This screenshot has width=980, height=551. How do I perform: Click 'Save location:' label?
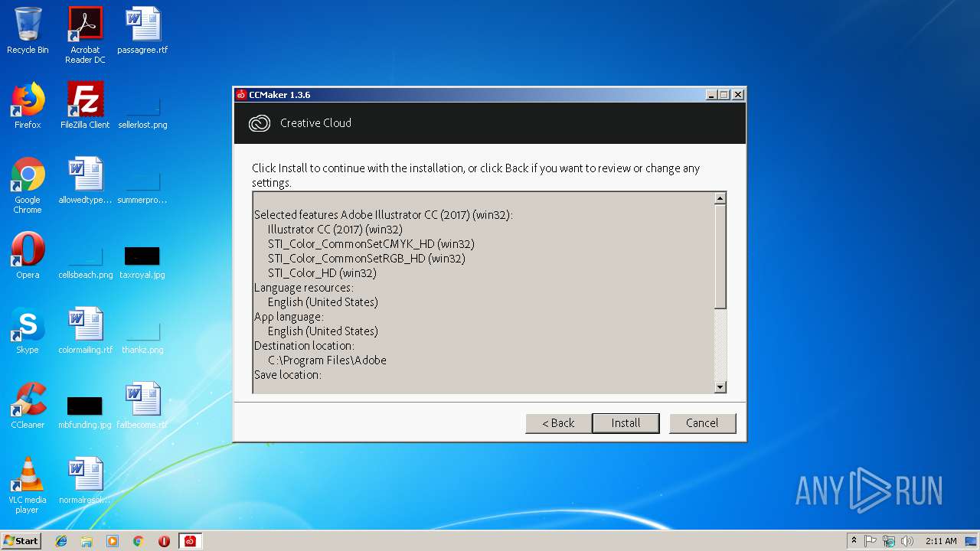(287, 374)
